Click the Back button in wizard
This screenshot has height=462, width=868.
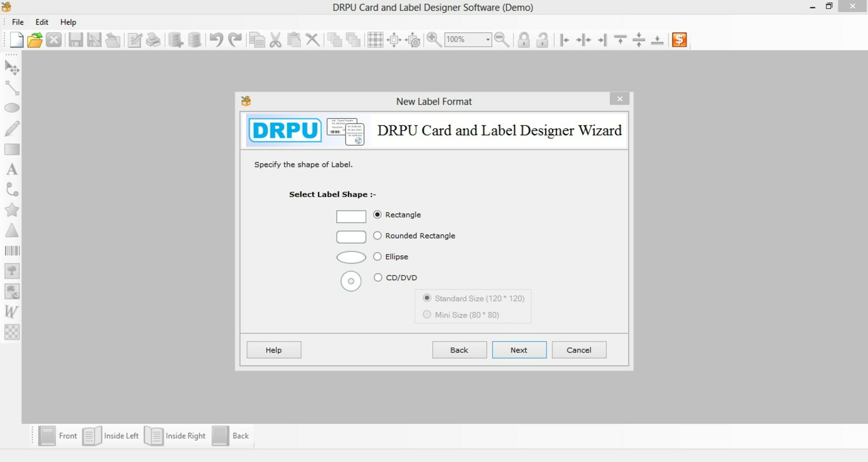click(x=459, y=350)
